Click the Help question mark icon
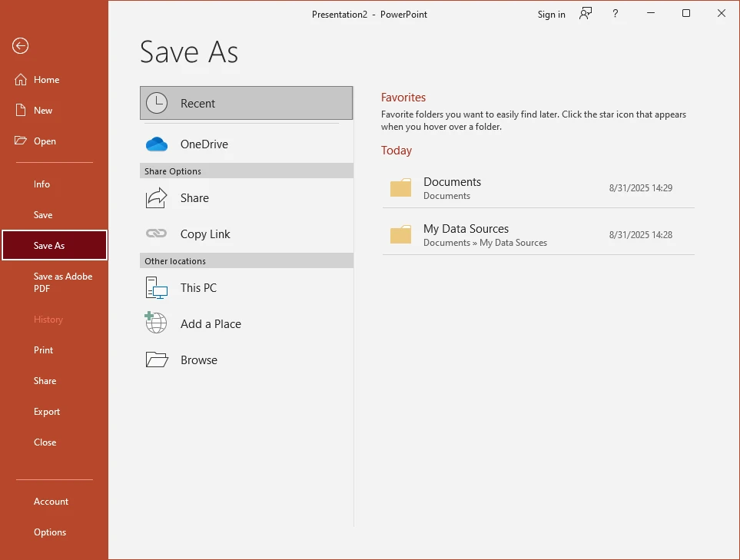 (x=615, y=14)
